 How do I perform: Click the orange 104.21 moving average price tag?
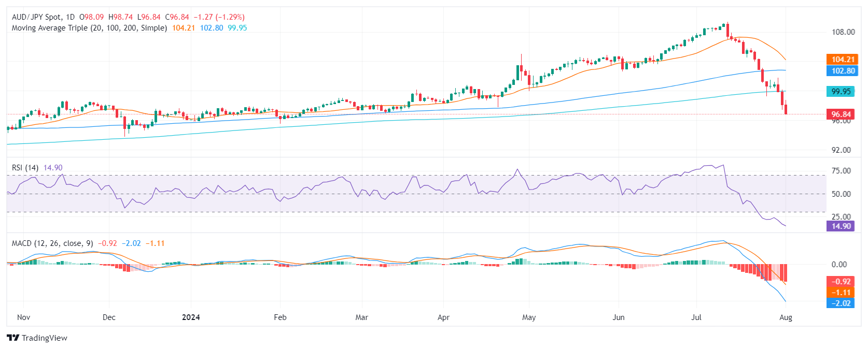(842, 60)
